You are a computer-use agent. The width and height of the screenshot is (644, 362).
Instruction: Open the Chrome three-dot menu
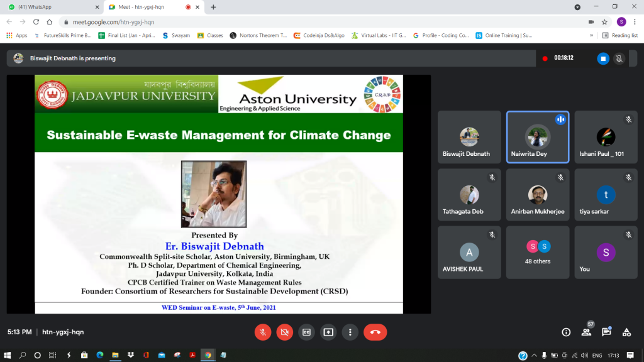pyautogui.click(x=635, y=22)
